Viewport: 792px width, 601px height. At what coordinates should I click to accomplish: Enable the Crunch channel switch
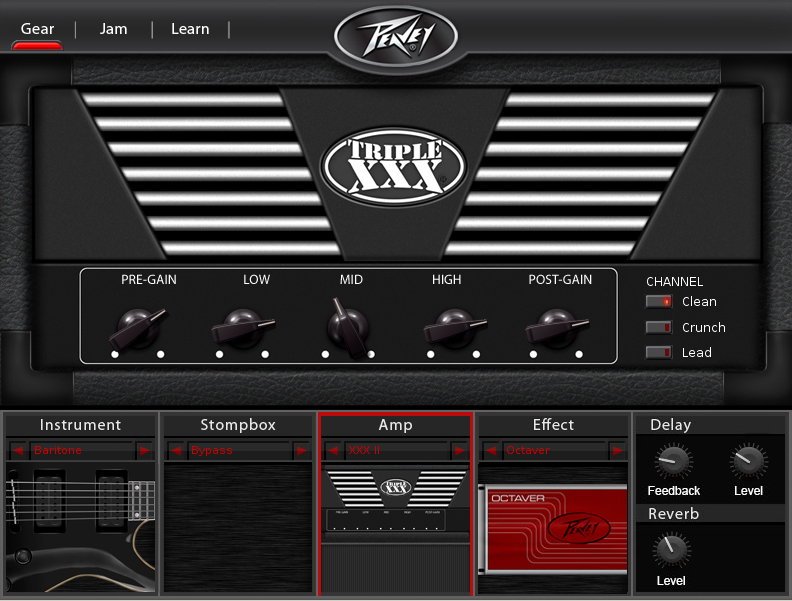659,327
